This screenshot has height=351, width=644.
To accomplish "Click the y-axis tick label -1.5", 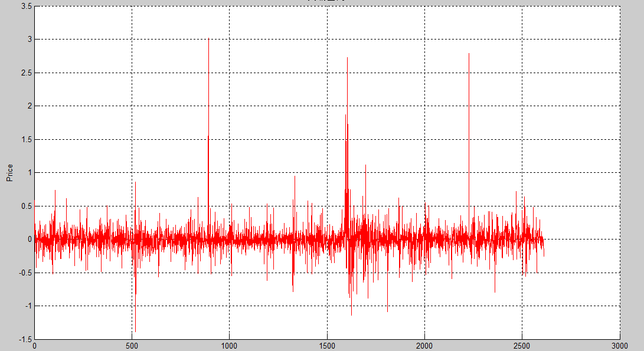I will (x=25, y=339).
